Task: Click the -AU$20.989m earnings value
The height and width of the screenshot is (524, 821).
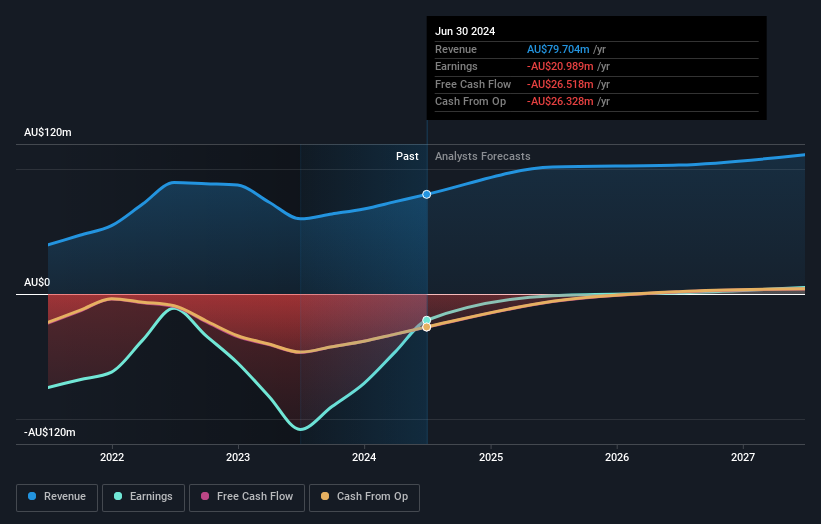Action: (560, 66)
